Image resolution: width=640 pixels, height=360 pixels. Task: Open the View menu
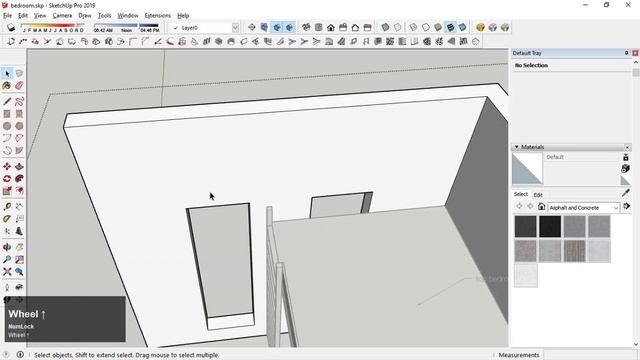point(40,16)
